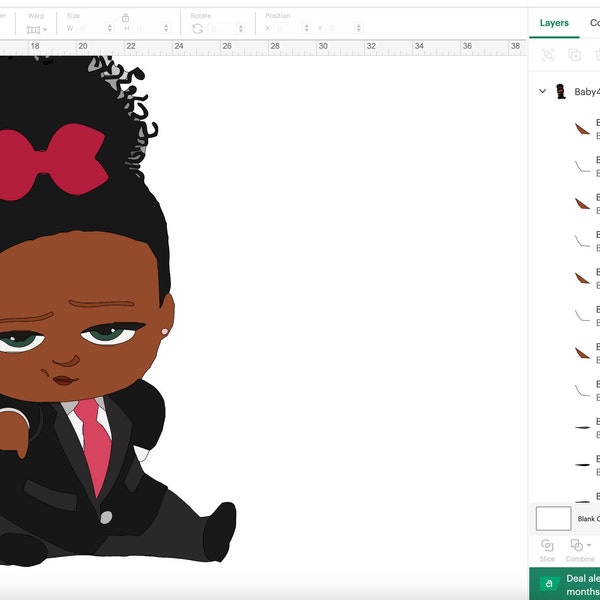Click the Height input field
Image resolution: width=600 pixels, height=600 pixels.
[147, 28]
